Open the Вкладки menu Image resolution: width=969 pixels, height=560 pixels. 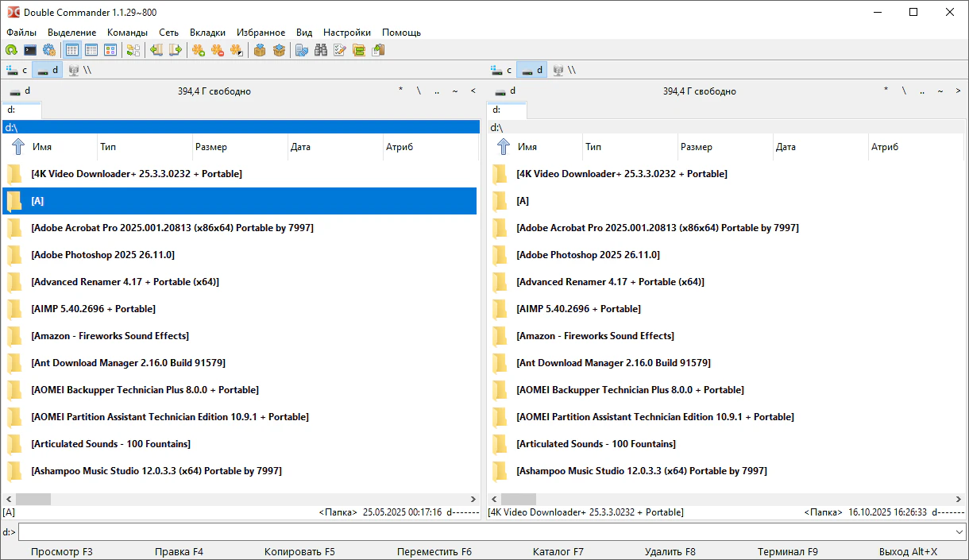[207, 33]
